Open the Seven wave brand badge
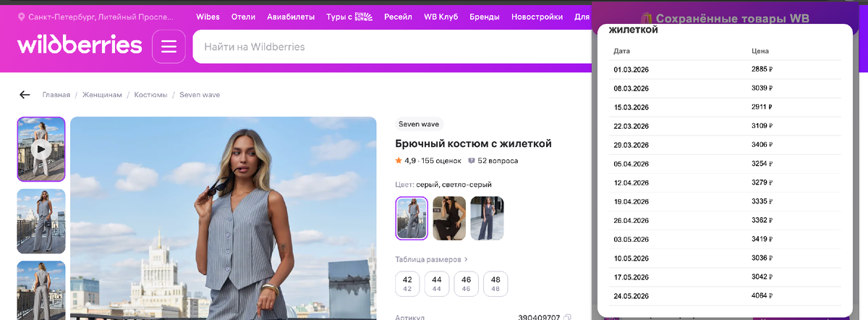The height and width of the screenshot is (320, 868). point(419,124)
